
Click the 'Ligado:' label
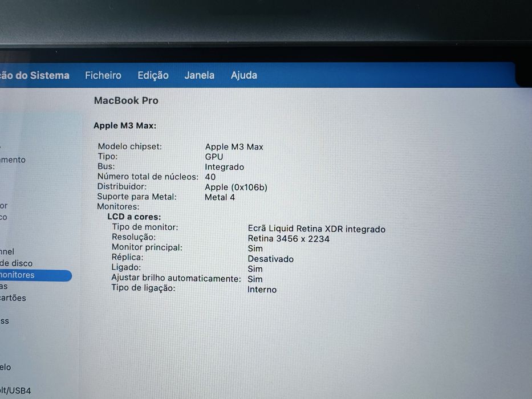click(126, 267)
